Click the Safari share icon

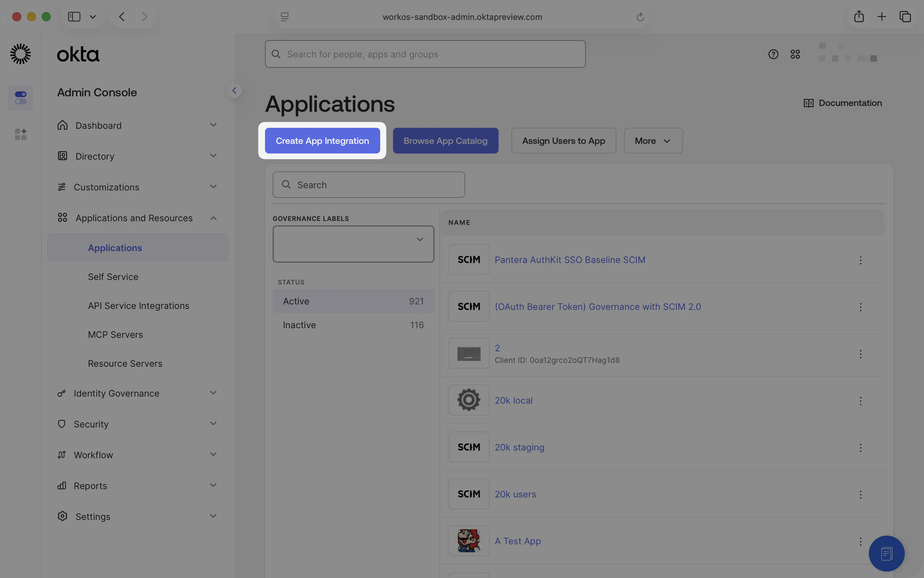[859, 16]
